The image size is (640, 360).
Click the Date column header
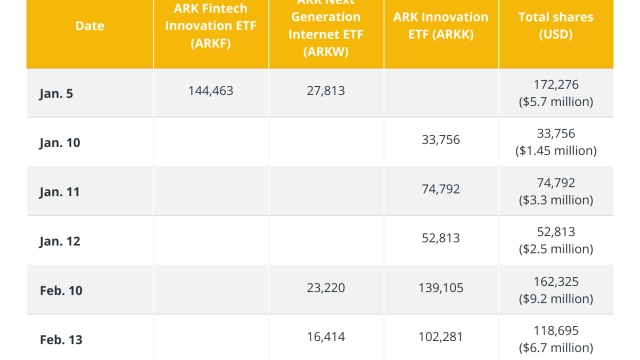pos(90,26)
